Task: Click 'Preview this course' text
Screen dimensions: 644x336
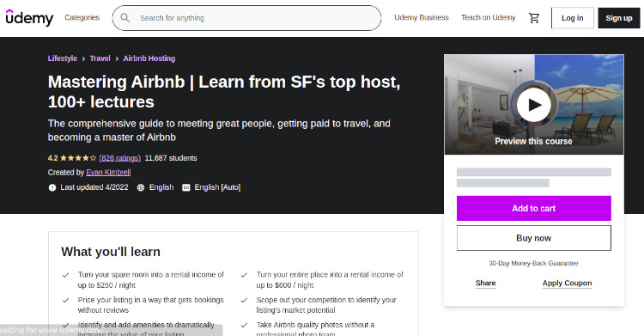Action: (x=533, y=142)
